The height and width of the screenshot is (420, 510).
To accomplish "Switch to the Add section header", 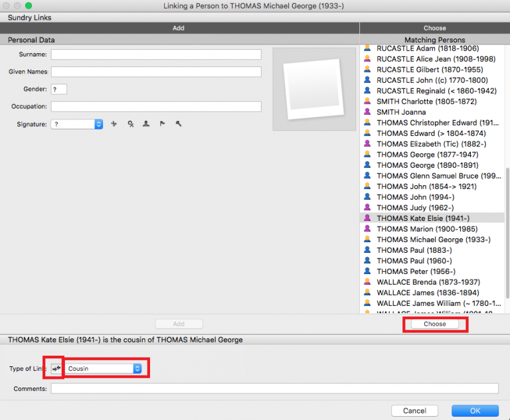I will [x=179, y=28].
